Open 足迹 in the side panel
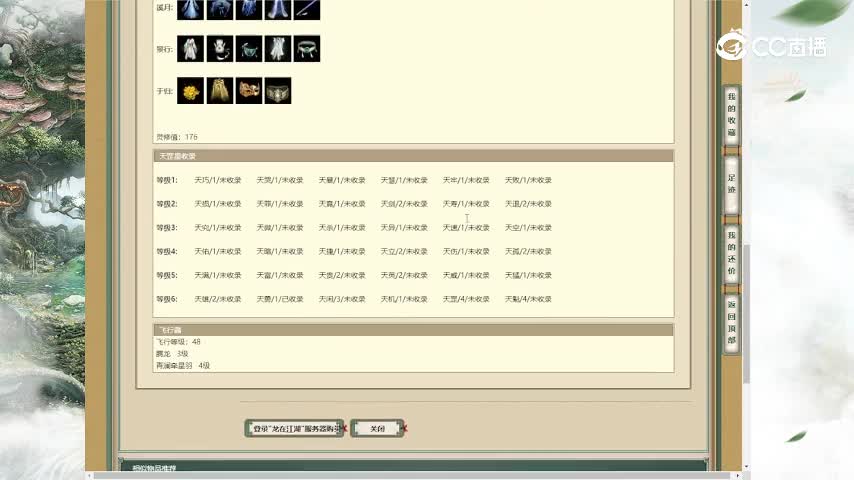The width and height of the screenshot is (854, 480). click(731, 184)
